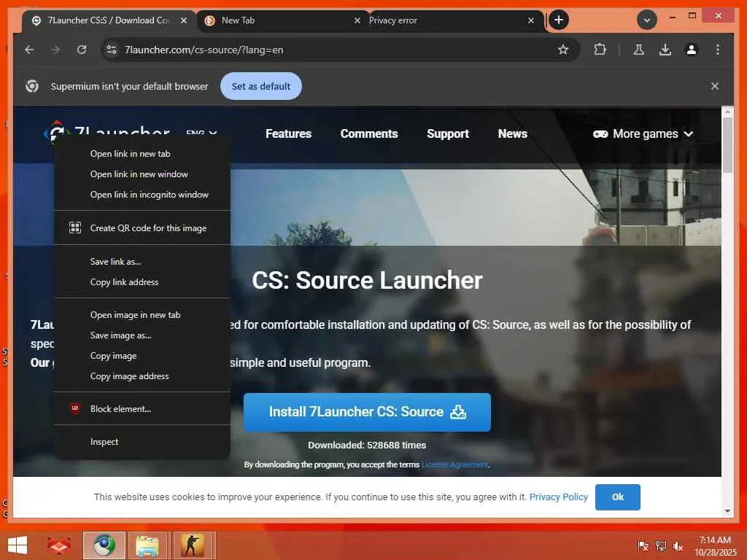The image size is (747, 560).
Task: Click the page vertical scrollbar thumb
Action: 727,145
